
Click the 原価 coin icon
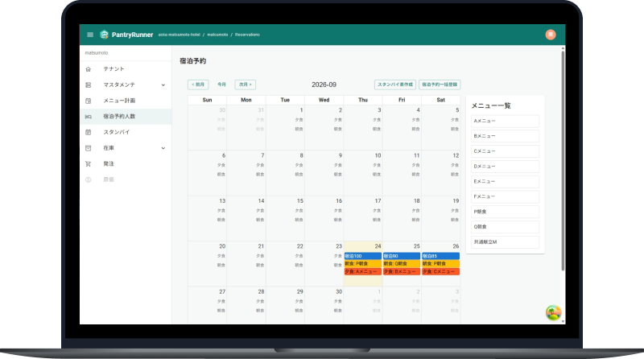pos(88,179)
